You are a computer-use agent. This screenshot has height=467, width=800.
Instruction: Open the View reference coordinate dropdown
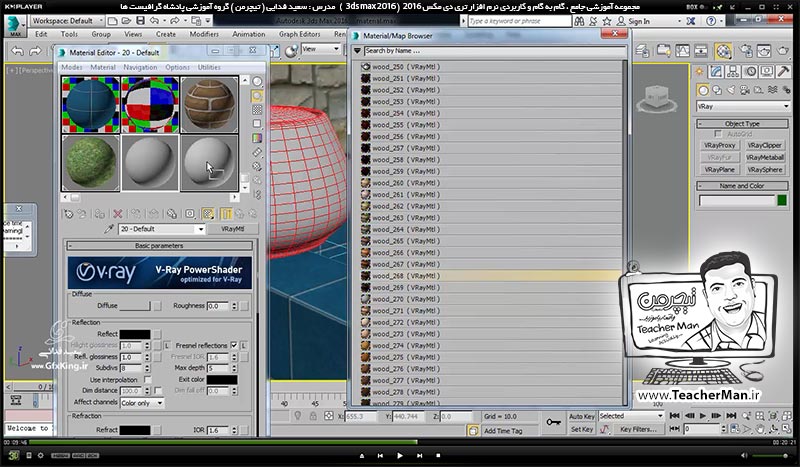320,49
